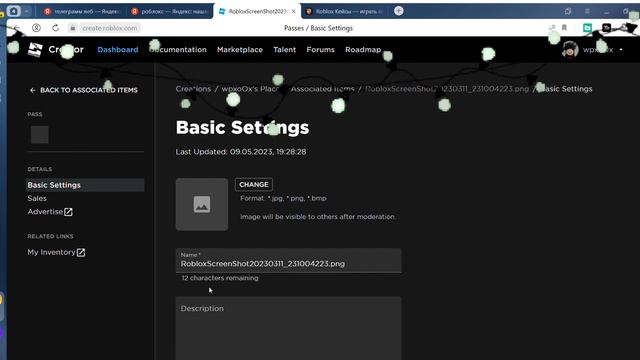This screenshot has height=360, width=640.
Task: Click the tab-groups icon at top left
Action: tap(13, 11)
